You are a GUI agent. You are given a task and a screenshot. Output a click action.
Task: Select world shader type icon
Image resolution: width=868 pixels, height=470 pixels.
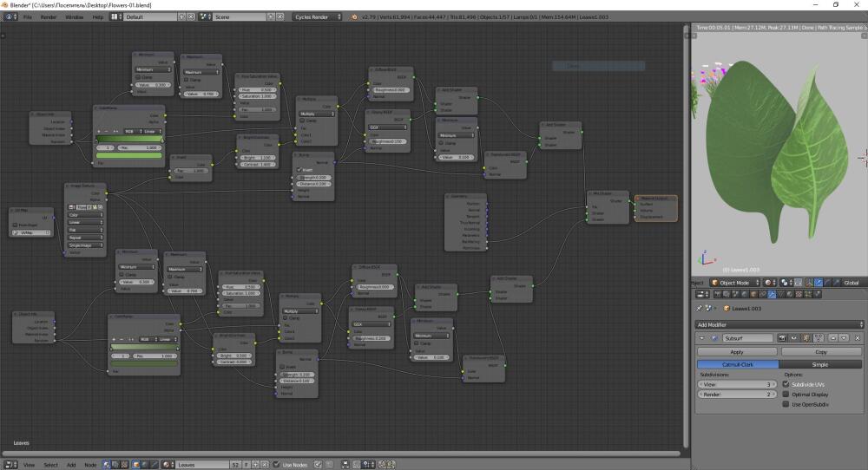pyautogui.click(x=145, y=465)
